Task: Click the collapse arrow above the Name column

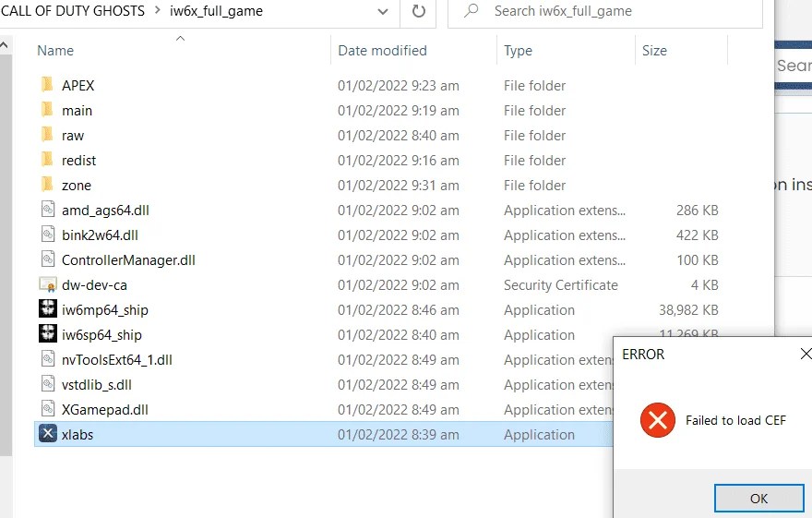Action: point(180,39)
